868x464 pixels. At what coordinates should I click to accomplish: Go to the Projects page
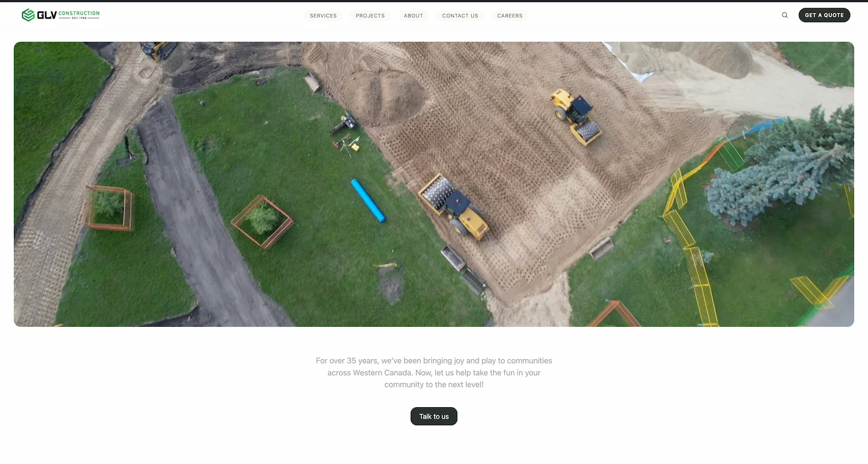click(x=370, y=16)
